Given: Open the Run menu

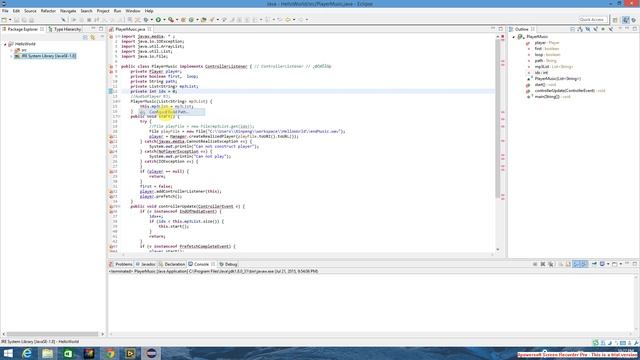Looking at the screenshot, I should pos(118,11).
